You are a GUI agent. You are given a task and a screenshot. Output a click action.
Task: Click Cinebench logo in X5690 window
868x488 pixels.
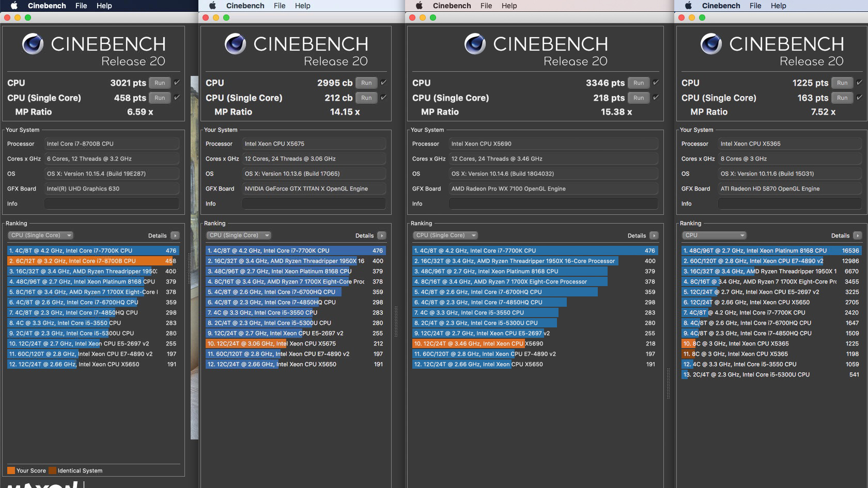pyautogui.click(x=475, y=44)
